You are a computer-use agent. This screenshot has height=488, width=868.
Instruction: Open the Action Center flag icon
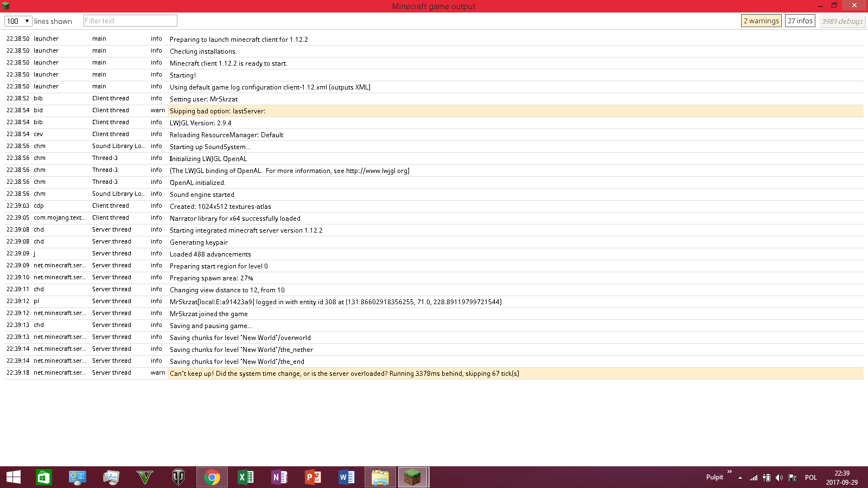pyautogui.click(x=793, y=478)
